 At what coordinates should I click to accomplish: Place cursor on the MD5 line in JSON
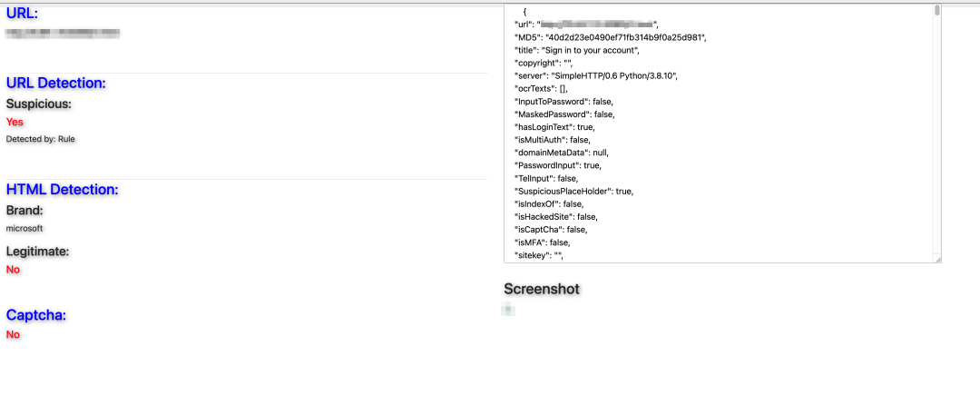point(610,37)
